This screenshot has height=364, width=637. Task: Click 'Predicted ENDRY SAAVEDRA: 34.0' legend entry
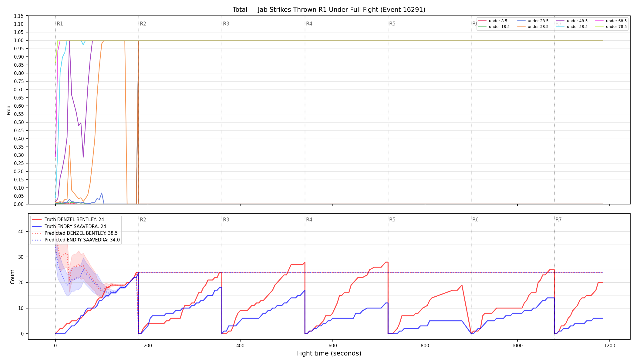tap(76, 240)
